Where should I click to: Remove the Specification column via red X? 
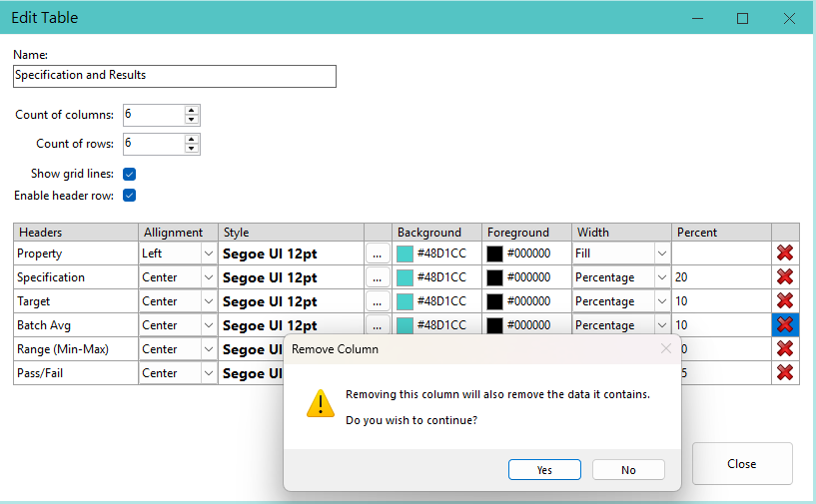pos(785,277)
